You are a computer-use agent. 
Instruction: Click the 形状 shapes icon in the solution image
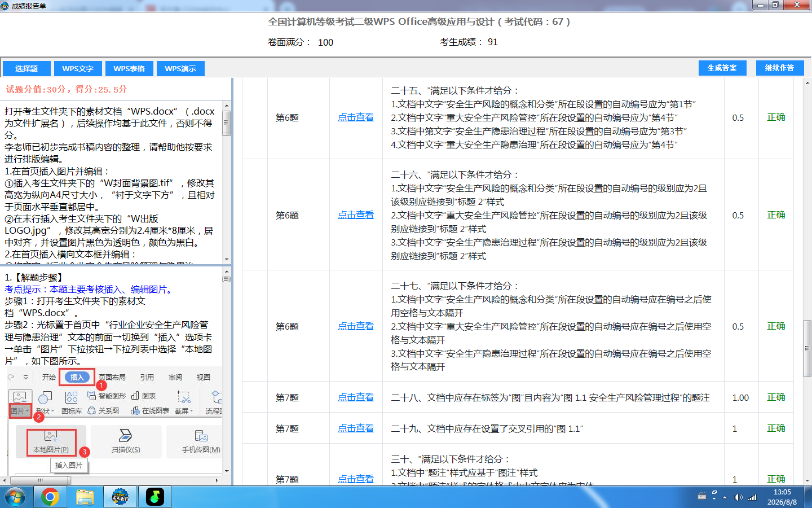[44, 397]
